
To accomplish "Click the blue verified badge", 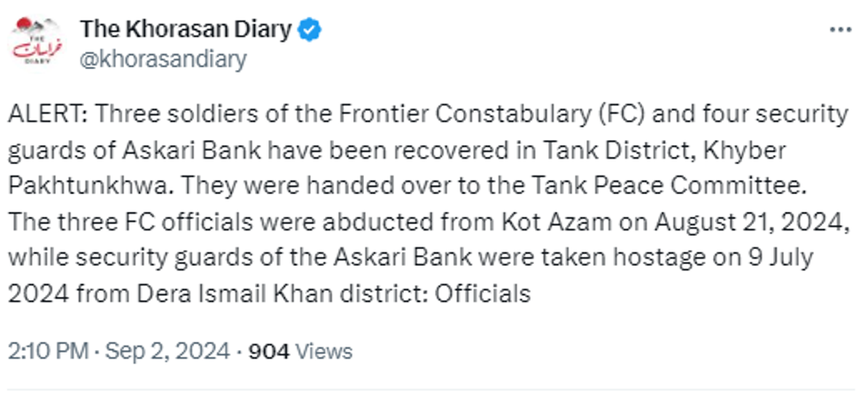I will click(x=310, y=30).
